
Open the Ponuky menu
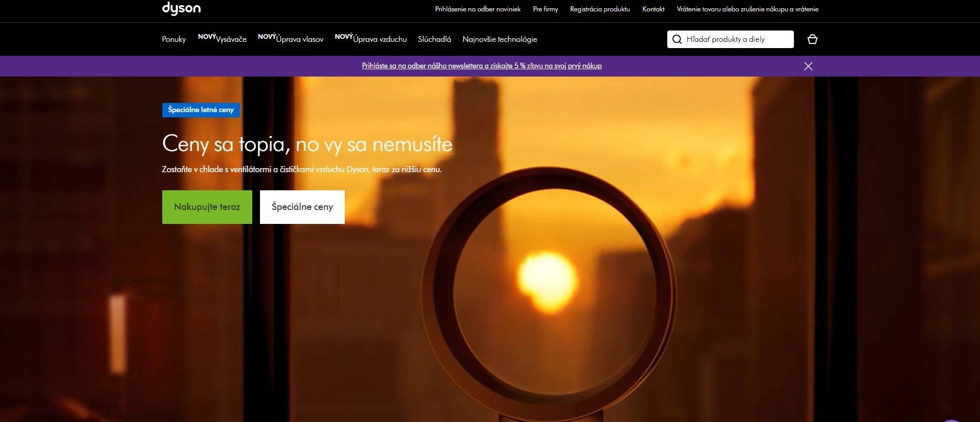click(174, 39)
